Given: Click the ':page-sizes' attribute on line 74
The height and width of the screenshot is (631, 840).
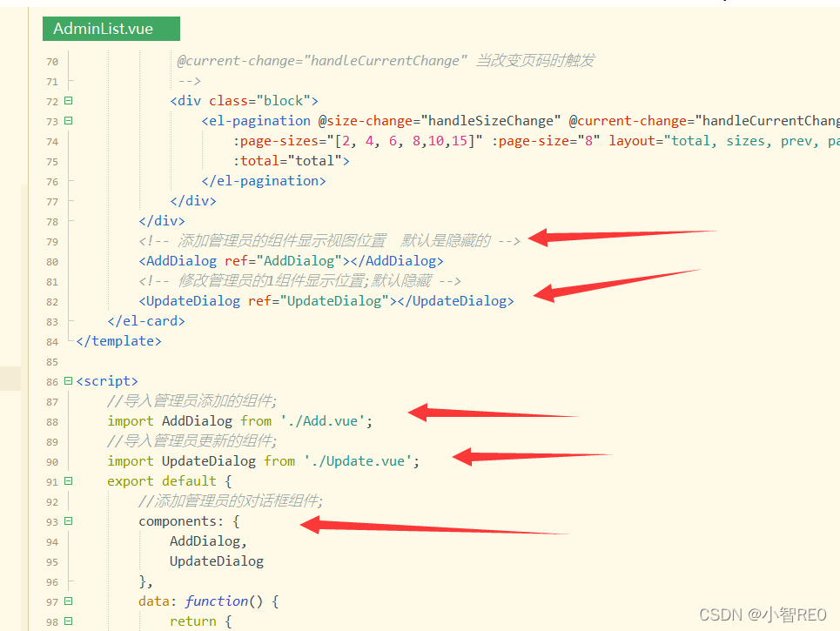Looking at the screenshot, I should click(358, 141).
